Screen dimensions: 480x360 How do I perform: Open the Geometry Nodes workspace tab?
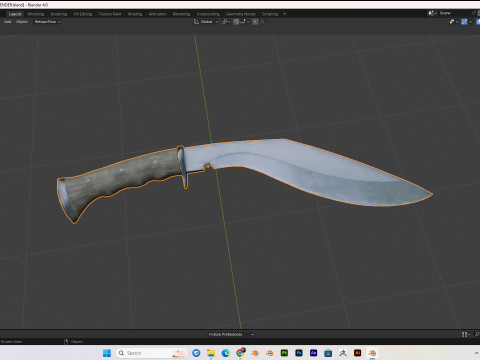coord(240,14)
